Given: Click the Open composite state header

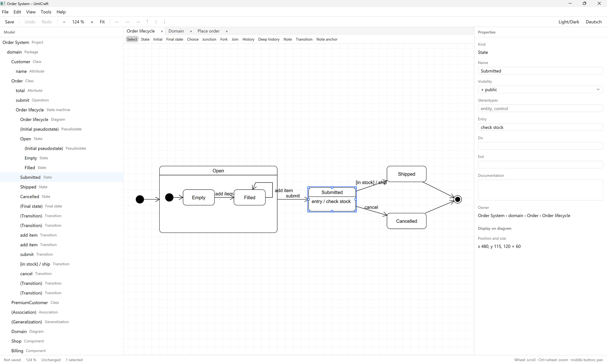Looking at the screenshot, I should point(218,171).
